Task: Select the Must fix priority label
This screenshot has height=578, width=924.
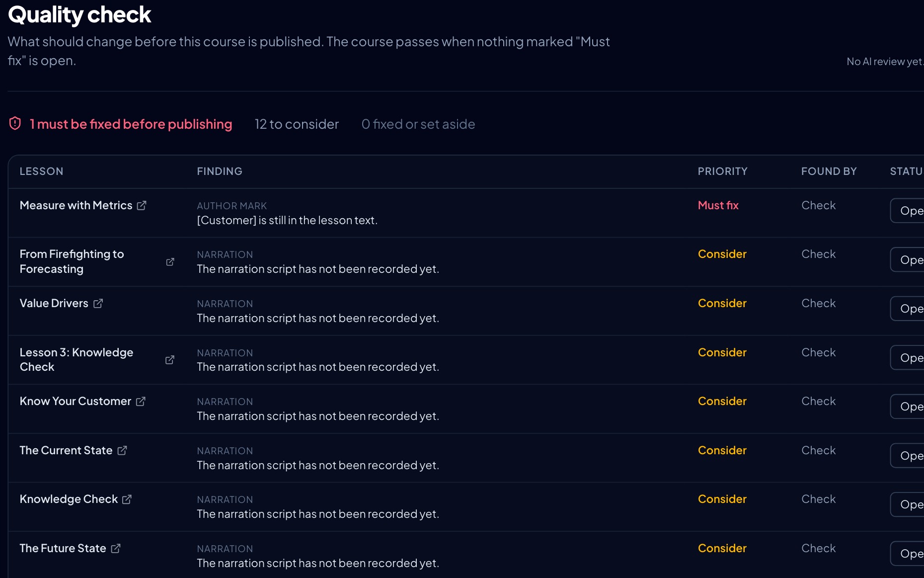Action: pyautogui.click(x=718, y=205)
